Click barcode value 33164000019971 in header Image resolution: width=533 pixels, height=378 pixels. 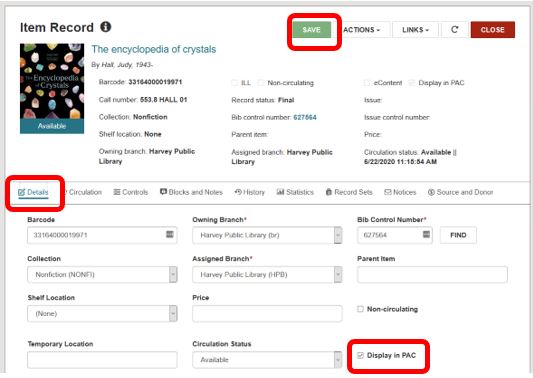155,82
